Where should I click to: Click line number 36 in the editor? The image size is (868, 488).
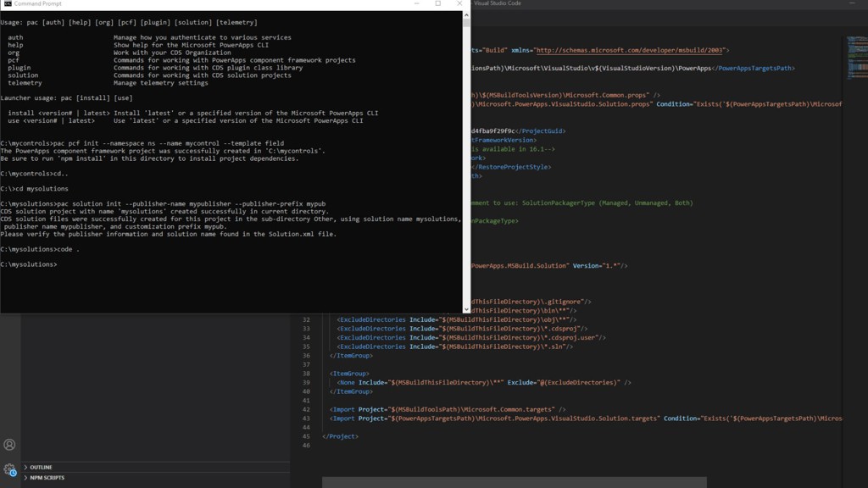pos(306,356)
